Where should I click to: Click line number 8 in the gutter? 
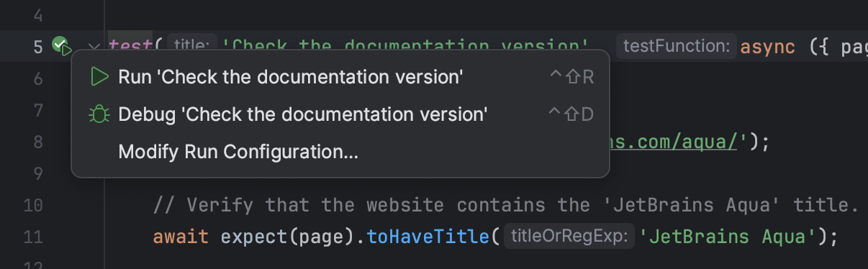click(38, 142)
